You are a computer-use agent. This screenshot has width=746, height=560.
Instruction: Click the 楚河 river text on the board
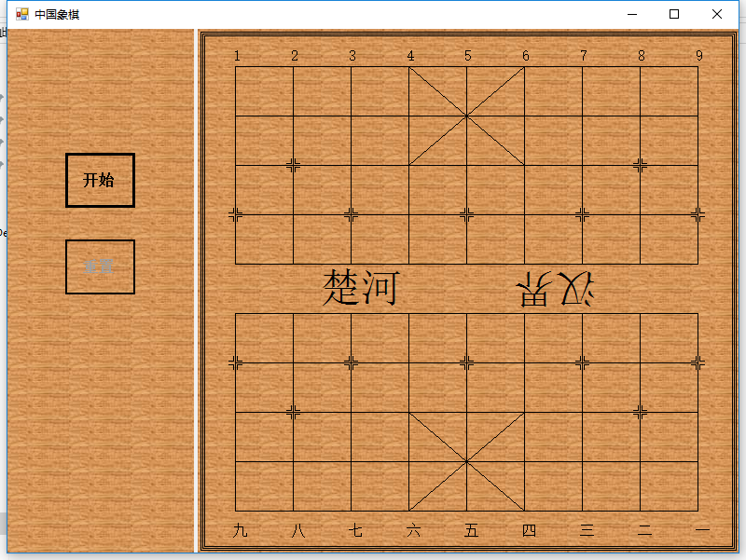pos(361,288)
